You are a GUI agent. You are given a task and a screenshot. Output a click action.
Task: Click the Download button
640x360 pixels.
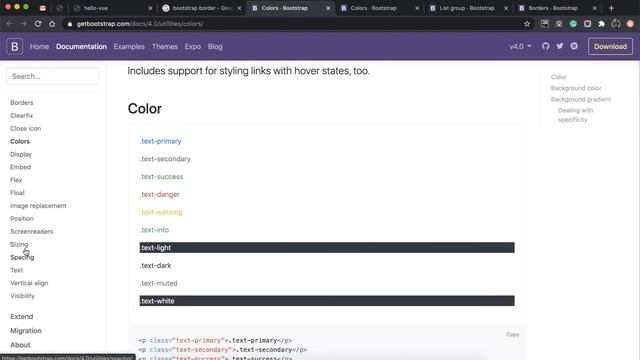point(610,47)
